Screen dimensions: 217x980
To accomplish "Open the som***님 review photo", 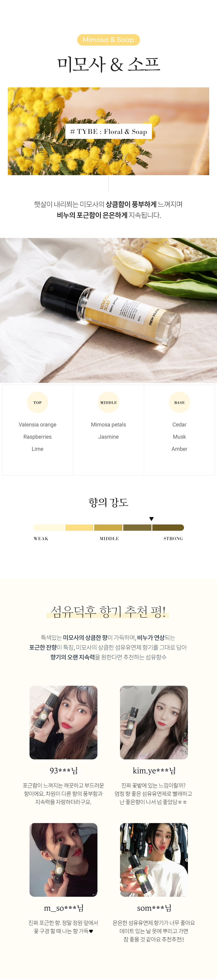I will 154,860.
